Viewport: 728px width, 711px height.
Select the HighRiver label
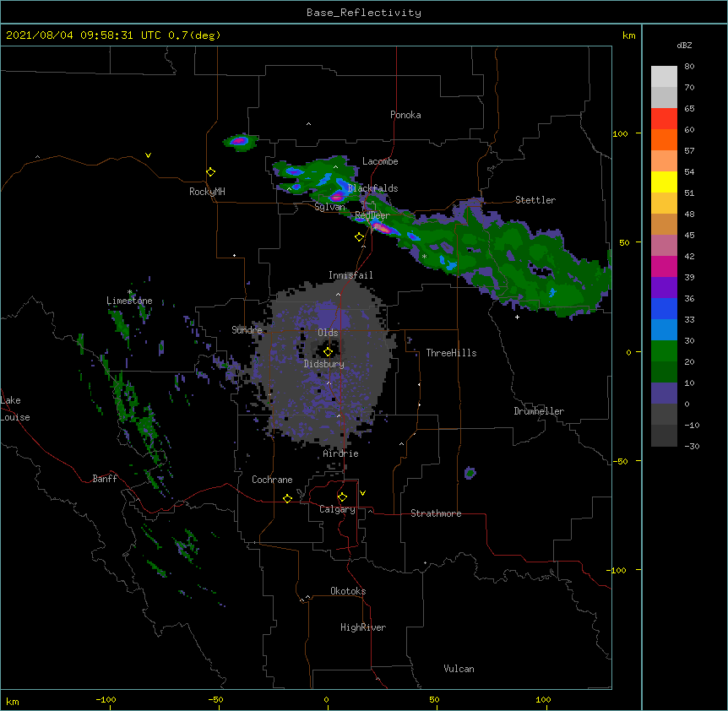(363, 627)
